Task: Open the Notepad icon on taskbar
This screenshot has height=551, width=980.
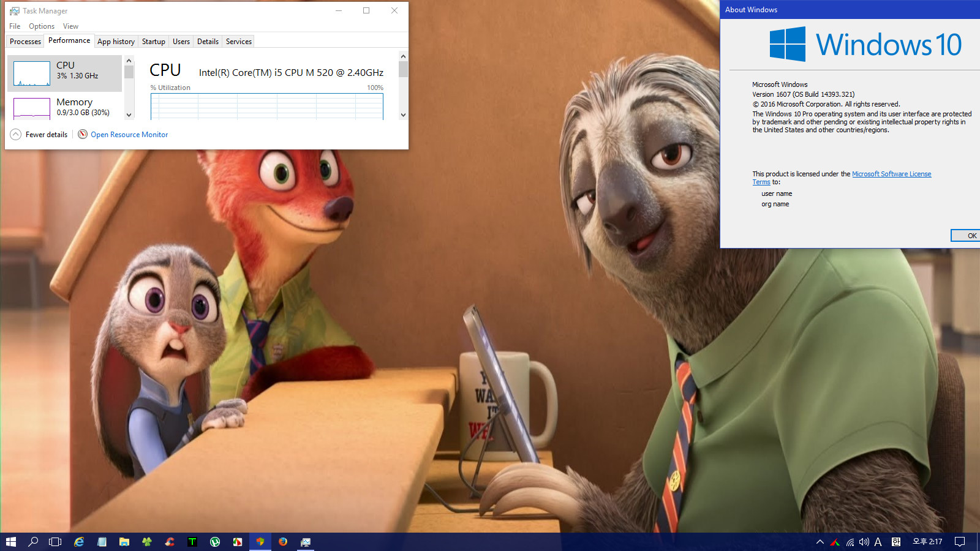Action: click(x=102, y=542)
